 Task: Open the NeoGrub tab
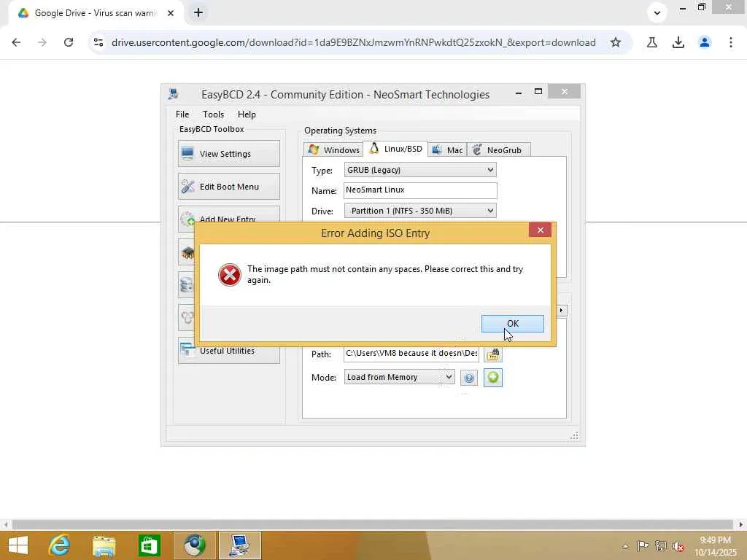pos(498,150)
